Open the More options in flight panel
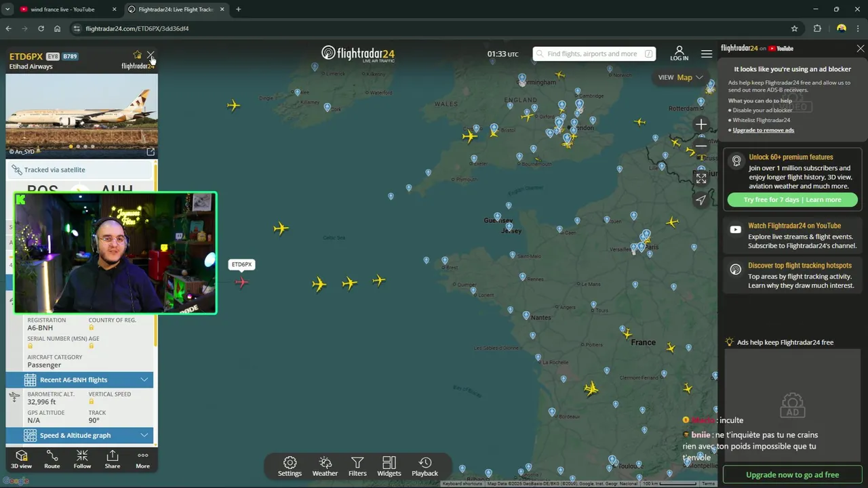This screenshot has height=488, width=868. (142, 460)
